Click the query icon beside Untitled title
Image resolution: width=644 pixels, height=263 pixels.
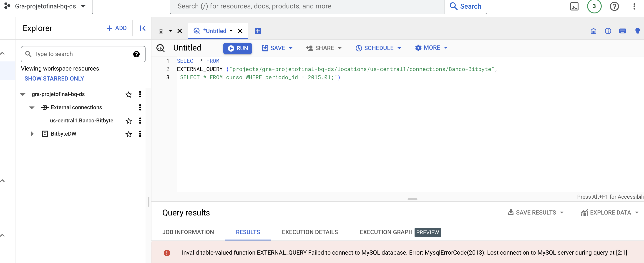point(160,48)
